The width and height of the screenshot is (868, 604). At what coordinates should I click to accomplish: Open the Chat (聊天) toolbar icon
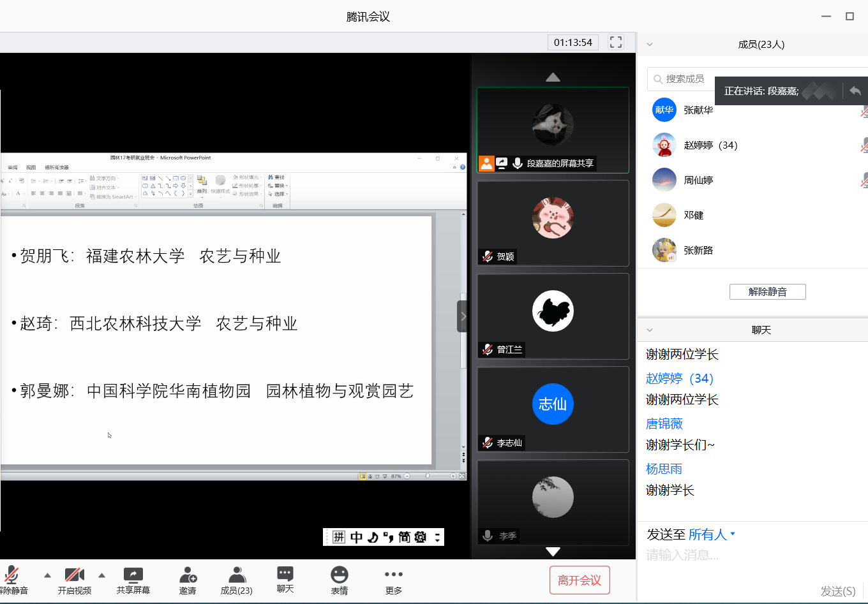pos(285,575)
